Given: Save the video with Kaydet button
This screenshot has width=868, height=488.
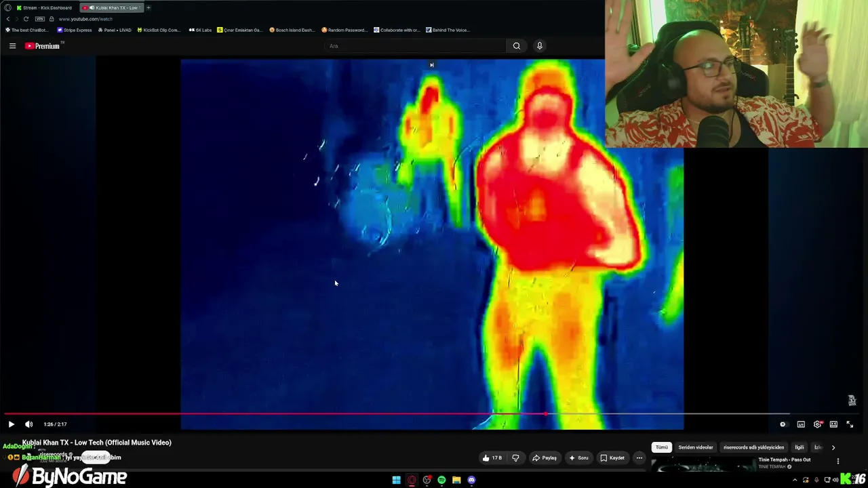Looking at the screenshot, I should 612,458.
